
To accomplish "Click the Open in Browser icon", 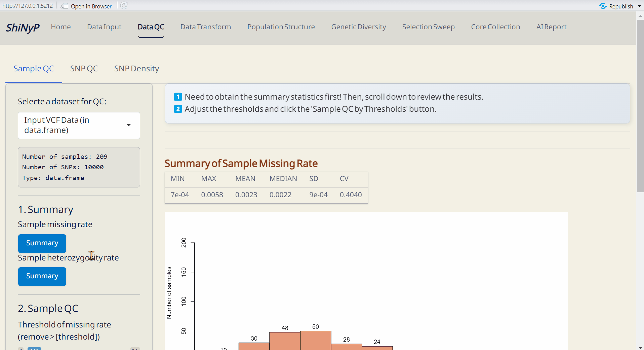I will [x=64, y=6].
